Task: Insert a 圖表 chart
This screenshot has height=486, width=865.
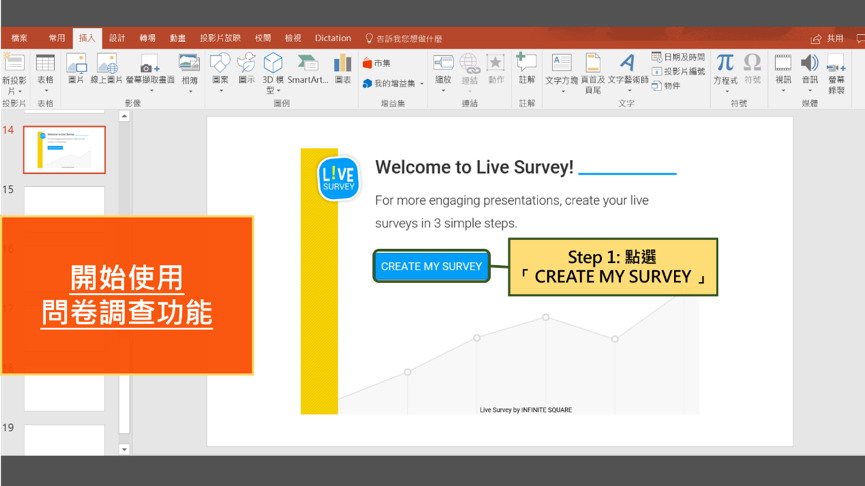Action: (343, 63)
